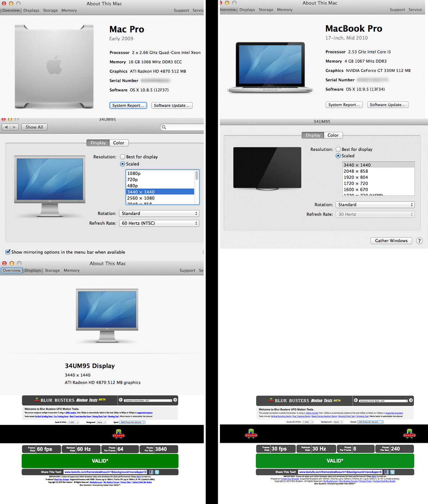Viewport: 428px width, 504px height.
Task: Select the Best for display radio button
Action: pyautogui.click(x=123, y=157)
